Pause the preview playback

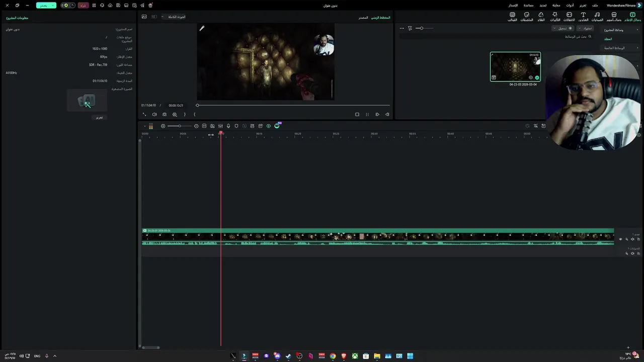pos(367,114)
